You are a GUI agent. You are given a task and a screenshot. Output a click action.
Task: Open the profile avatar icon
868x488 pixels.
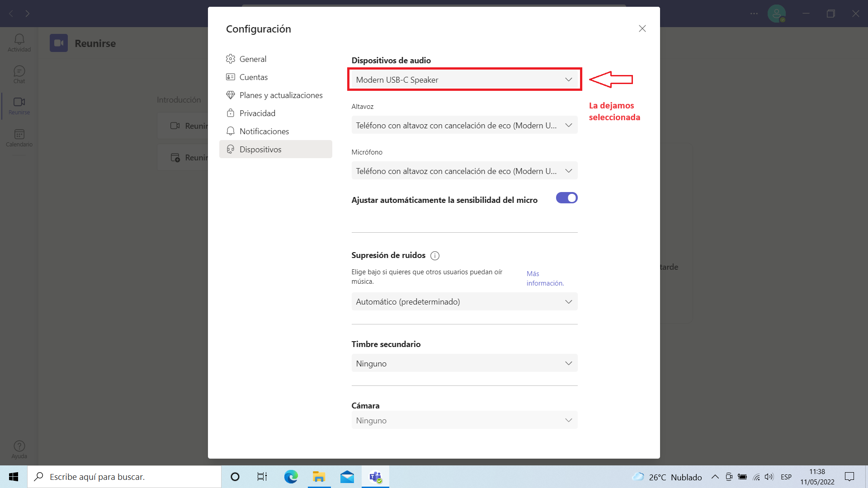tap(776, 14)
